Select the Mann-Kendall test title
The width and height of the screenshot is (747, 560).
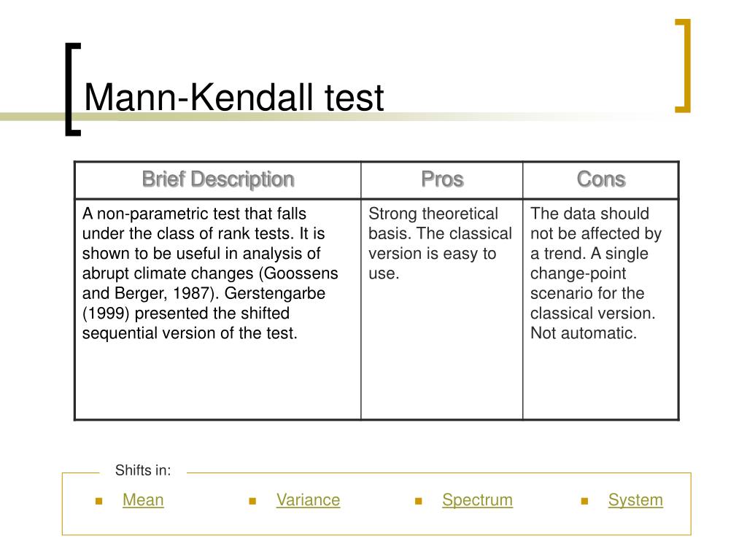pos(234,98)
